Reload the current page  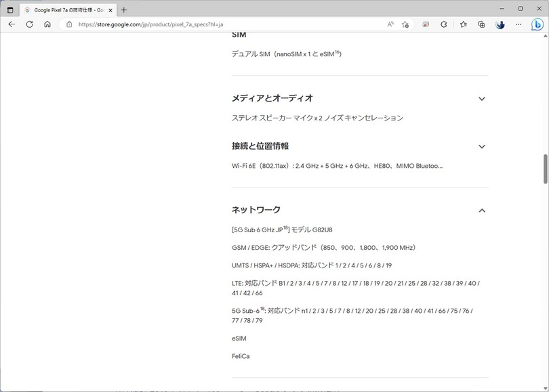30,24
